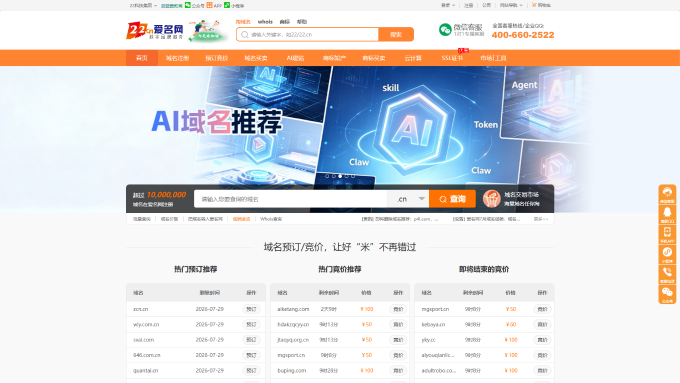680x383 pixels.
Task: Open domain registration nav item
Action: click(177, 58)
